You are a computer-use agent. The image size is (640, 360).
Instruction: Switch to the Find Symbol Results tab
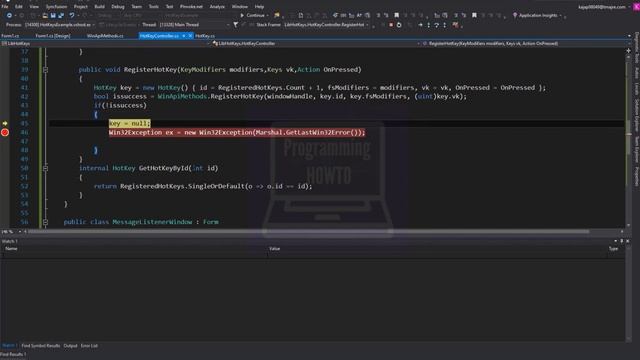pos(40,346)
